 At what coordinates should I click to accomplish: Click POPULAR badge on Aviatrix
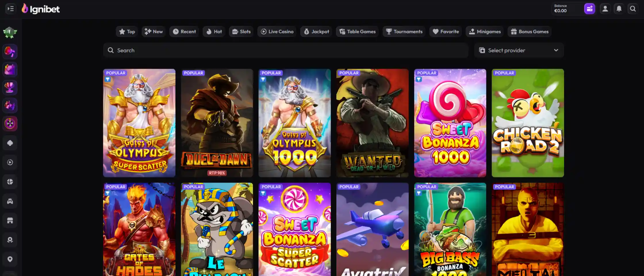coord(349,187)
